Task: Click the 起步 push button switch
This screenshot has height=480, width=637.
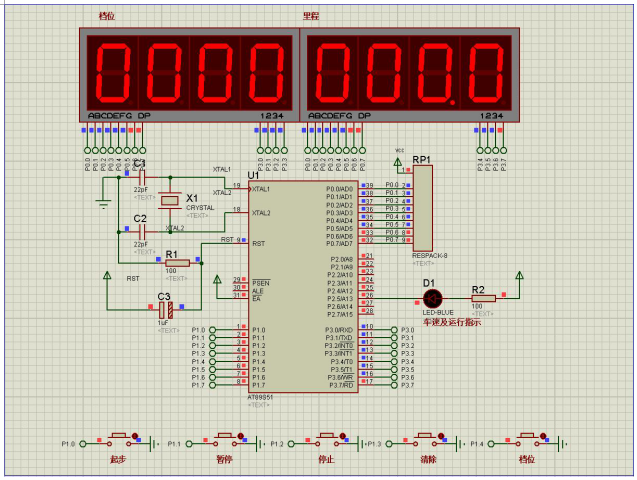Action: (x=119, y=440)
